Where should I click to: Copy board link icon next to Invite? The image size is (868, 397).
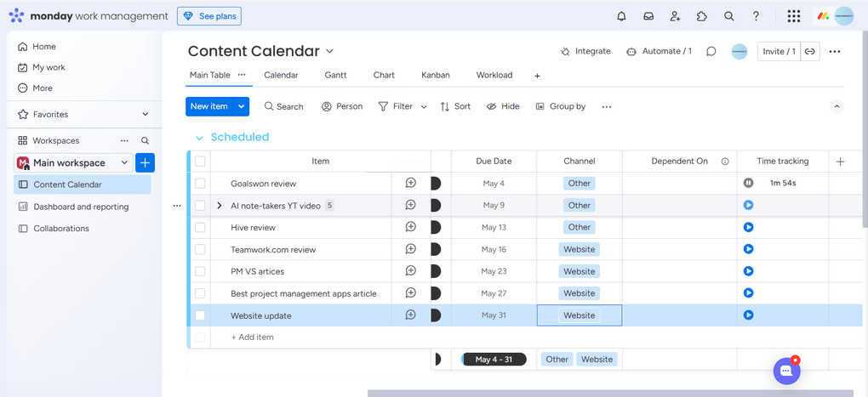click(810, 51)
